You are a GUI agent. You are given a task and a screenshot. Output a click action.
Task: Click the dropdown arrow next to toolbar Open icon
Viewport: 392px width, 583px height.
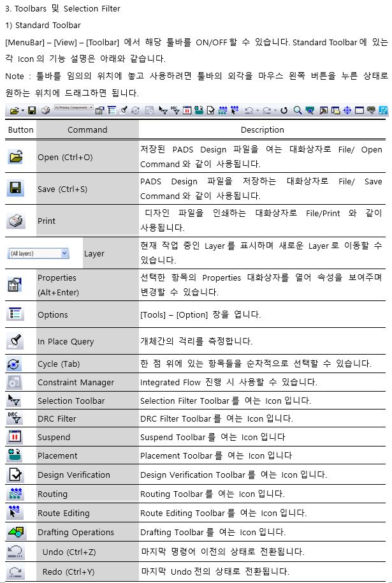(x=23, y=110)
